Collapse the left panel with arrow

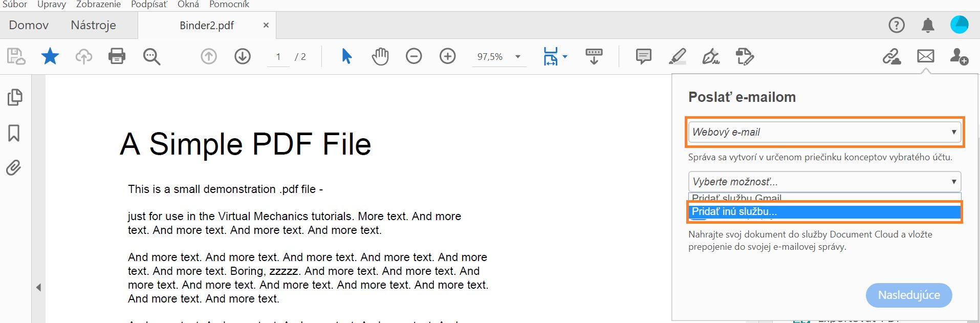[38, 288]
